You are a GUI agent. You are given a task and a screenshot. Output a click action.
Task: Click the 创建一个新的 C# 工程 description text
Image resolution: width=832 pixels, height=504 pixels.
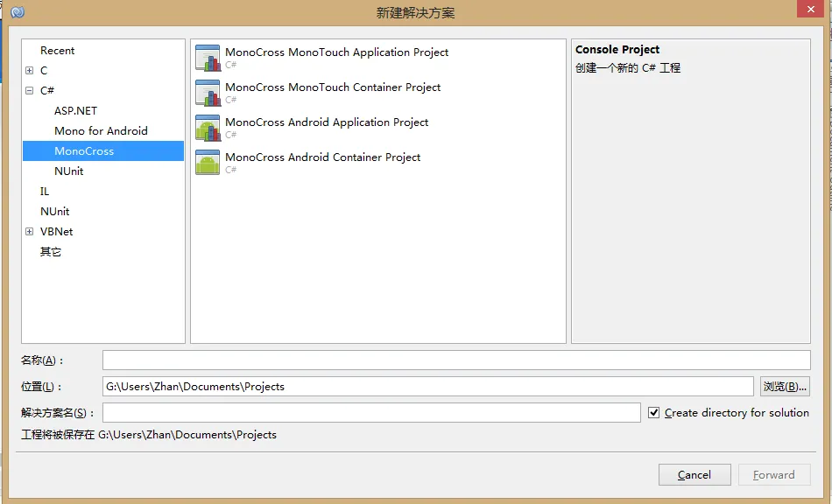point(628,68)
